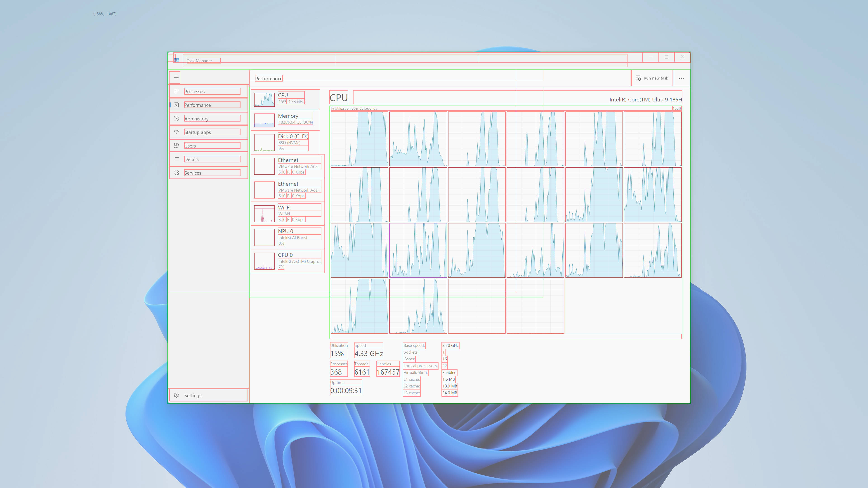Go to Startup apps page
Image resolution: width=868 pixels, height=488 pixels.
pos(209,132)
